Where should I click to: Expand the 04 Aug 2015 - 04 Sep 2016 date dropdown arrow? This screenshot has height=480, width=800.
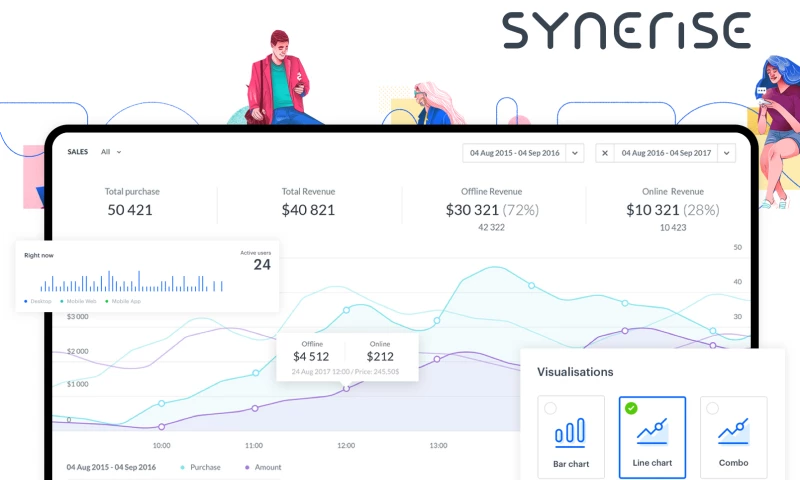[574, 153]
